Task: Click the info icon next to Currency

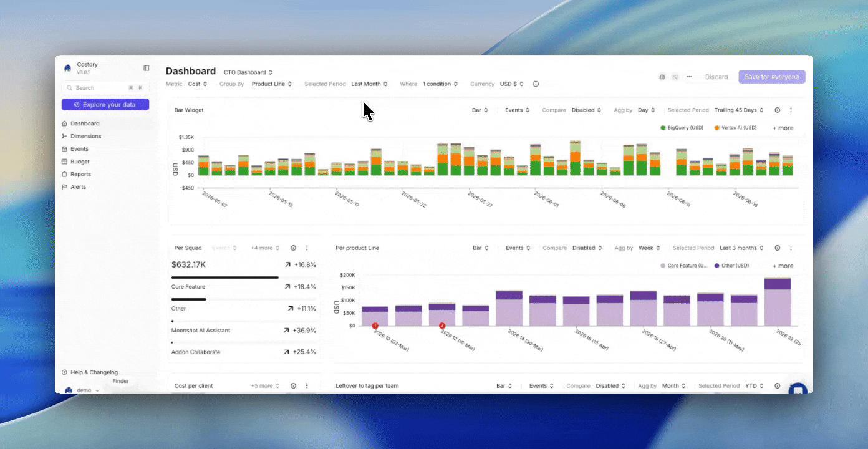Action: [x=536, y=84]
